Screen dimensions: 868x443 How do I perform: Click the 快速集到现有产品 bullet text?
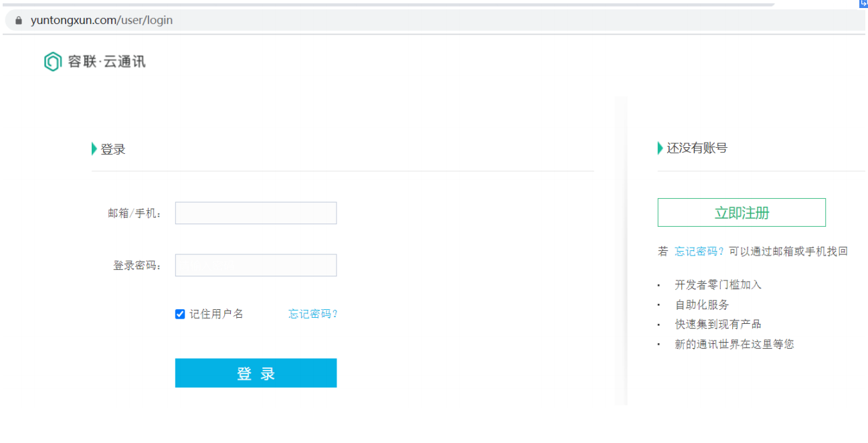pyautogui.click(x=718, y=324)
